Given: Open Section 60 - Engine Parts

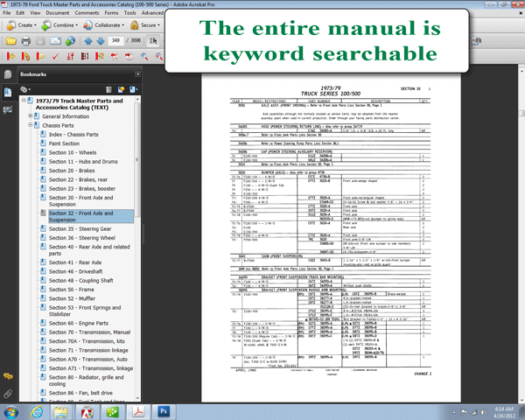Looking at the screenshot, I should pyautogui.click(x=79, y=323).
